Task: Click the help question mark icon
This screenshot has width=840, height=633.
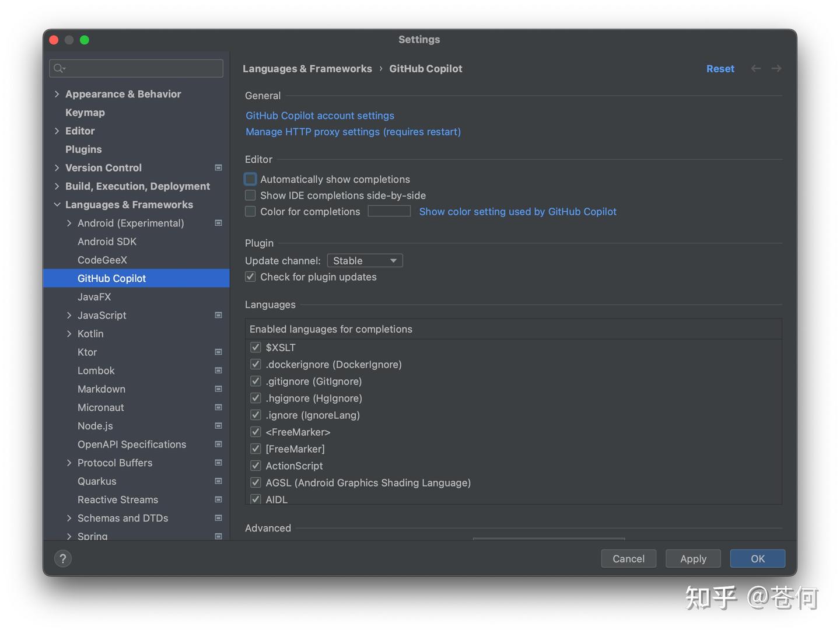Action: tap(63, 558)
